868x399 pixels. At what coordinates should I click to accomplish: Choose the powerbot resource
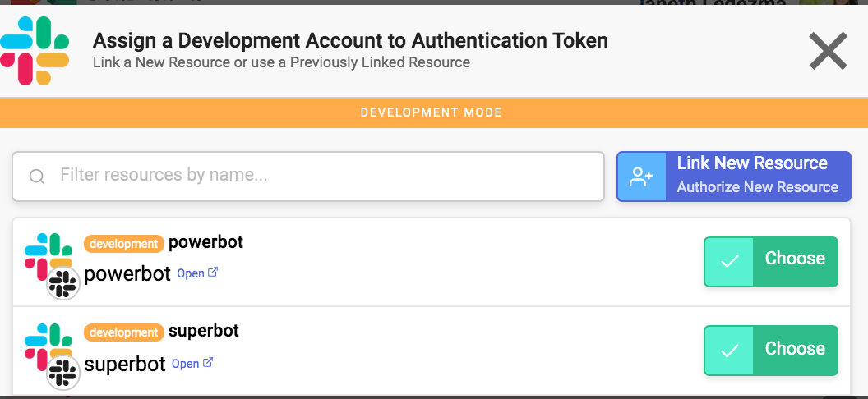pyautogui.click(x=794, y=259)
